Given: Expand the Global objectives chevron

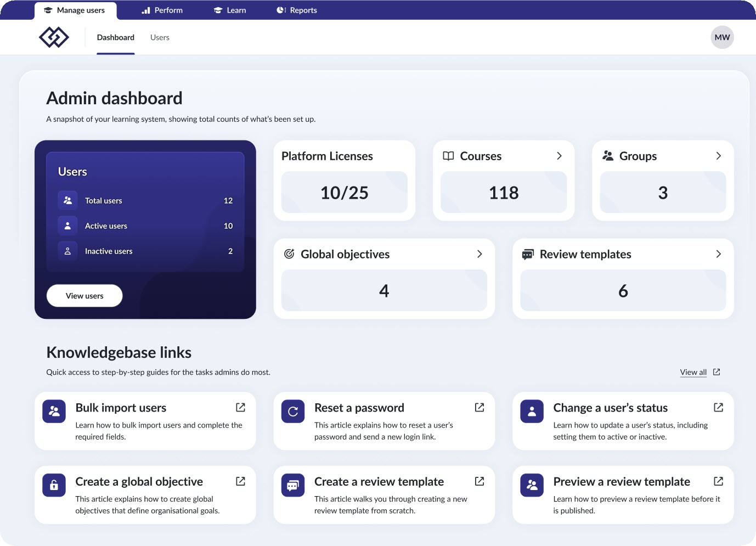Looking at the screenshot, I should point(479,254).
